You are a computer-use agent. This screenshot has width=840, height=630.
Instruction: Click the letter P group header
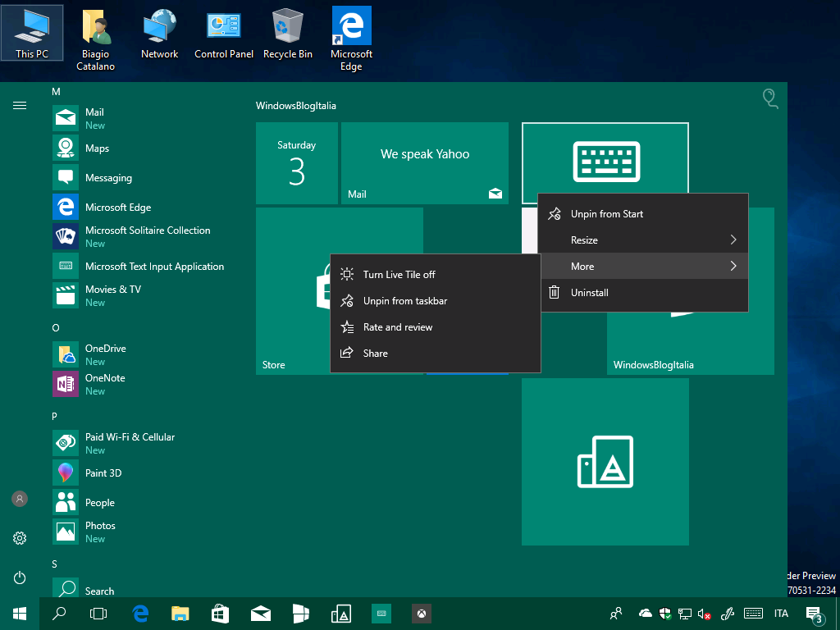pos(55,416)
